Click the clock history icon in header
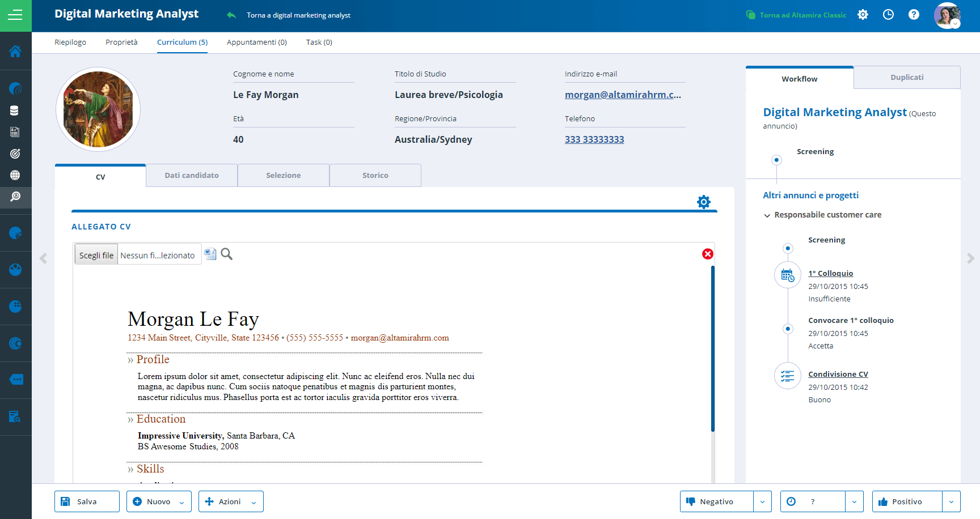Screen dimensions: 980x519 pos(888,15)
